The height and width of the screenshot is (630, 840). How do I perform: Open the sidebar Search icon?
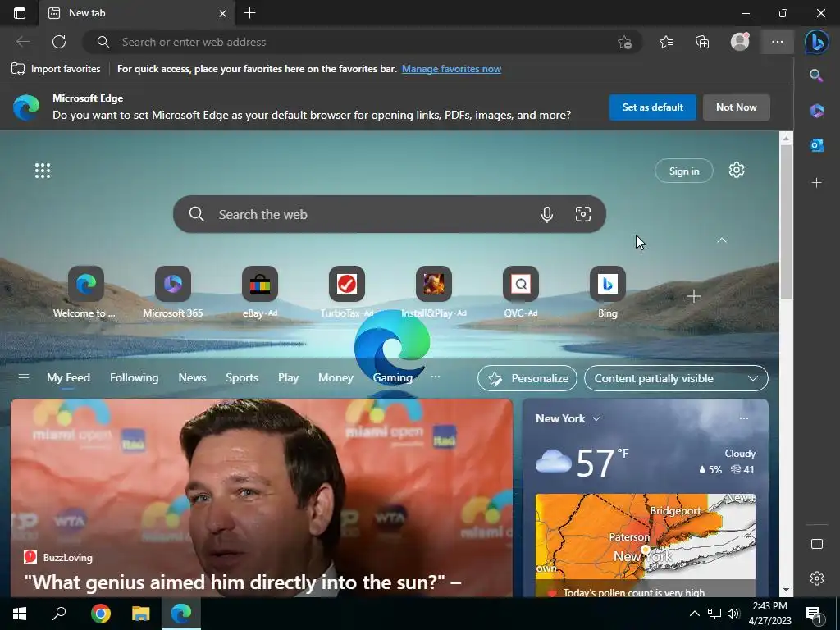[x=816, y=75]
